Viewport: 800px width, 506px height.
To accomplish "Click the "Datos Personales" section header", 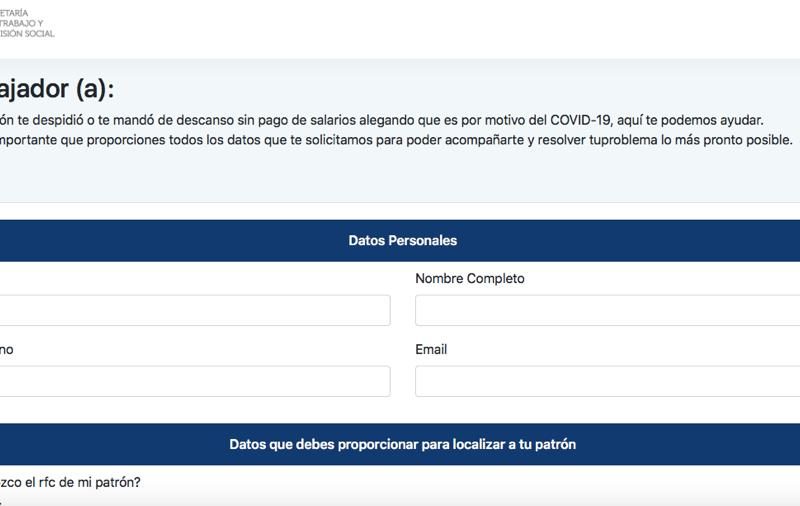I will (402, 241).
